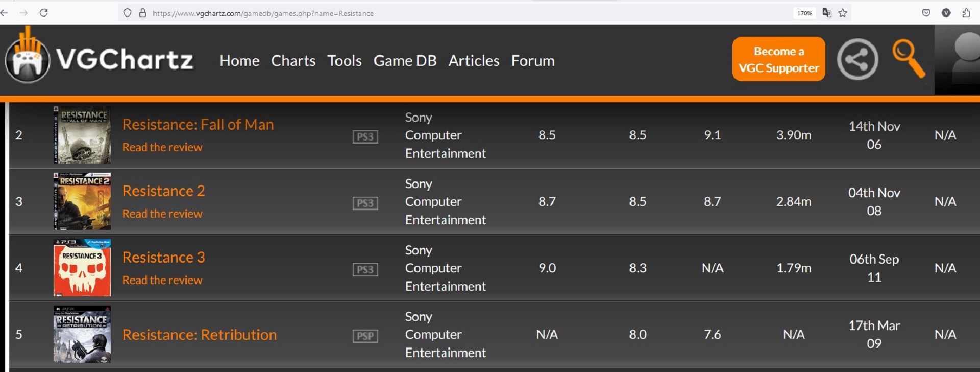Click the 17th Mar 09 release date
The image size is (980, 372).
(x=874, y=334)
